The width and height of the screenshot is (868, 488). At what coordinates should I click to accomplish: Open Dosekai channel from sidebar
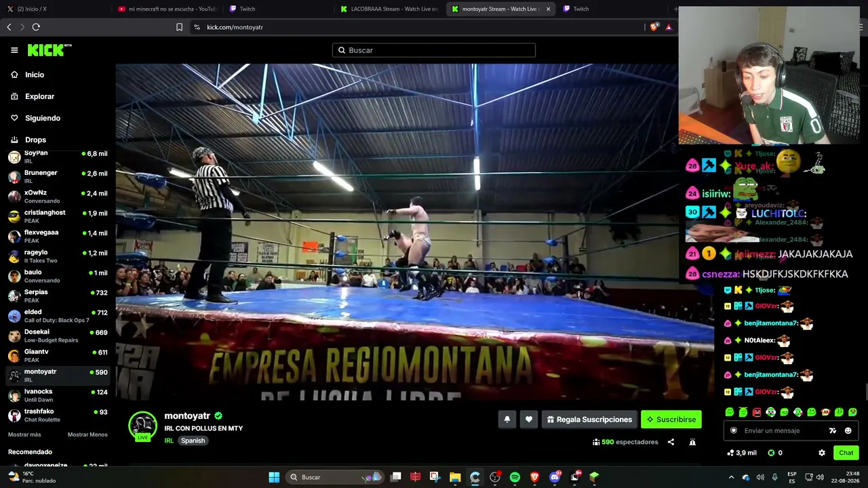click(x=58, y=335)
